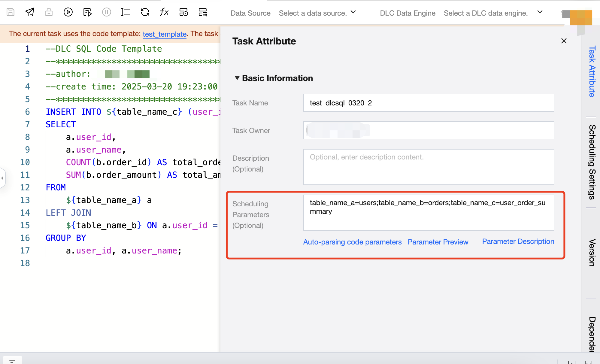The width and height of the screenshot is (600, 364).
Task: Click the rightmost table layout toolbar icon
Action: coord(203,12)
